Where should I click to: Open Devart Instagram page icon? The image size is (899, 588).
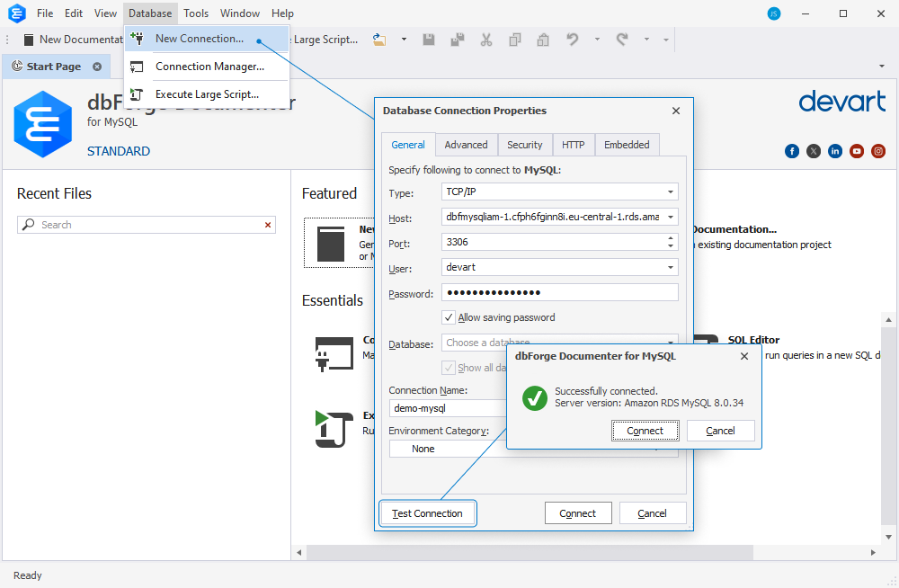878,151
